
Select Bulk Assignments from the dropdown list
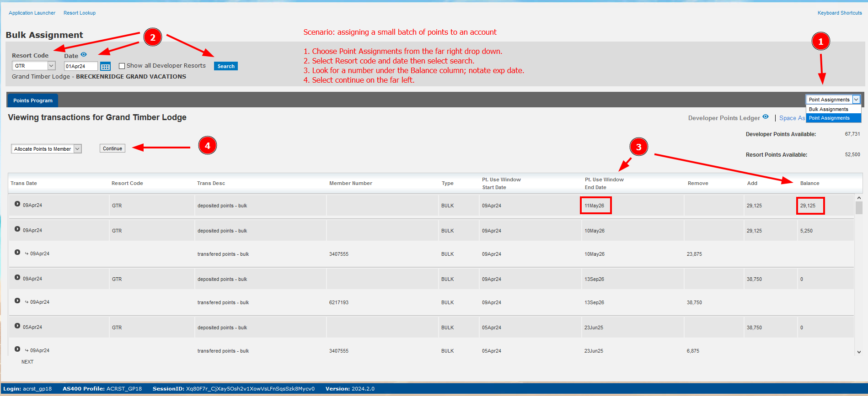tap(828, 109)
